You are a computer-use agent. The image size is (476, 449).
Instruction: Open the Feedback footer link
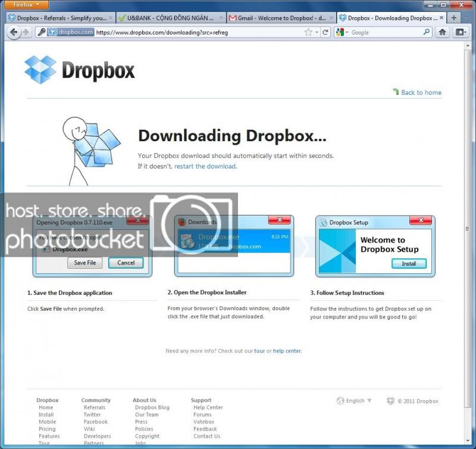[x=205, y=429]
